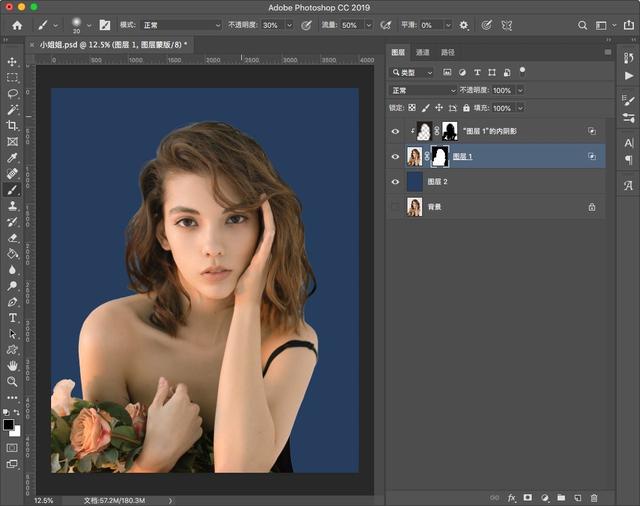Select the Hand tool
Image resolution: width=640 pixels, height=506 pixels.
click(12, 366)
